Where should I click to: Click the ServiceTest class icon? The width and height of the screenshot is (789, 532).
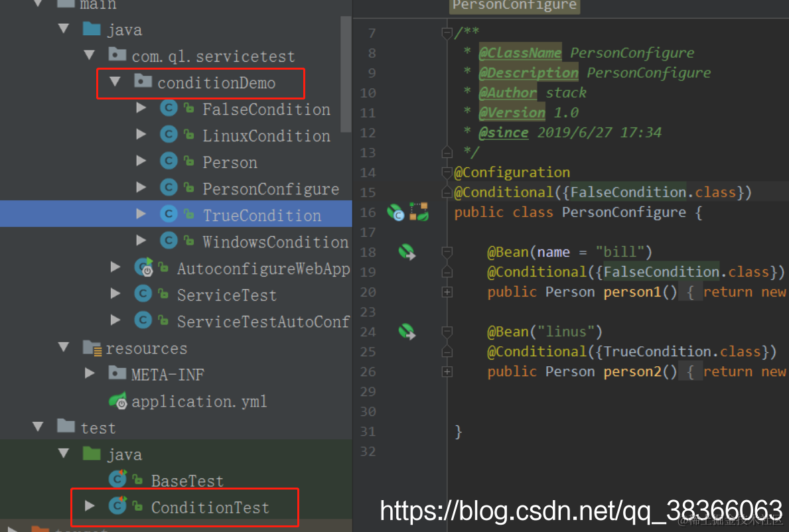click(x=143, y=294)
